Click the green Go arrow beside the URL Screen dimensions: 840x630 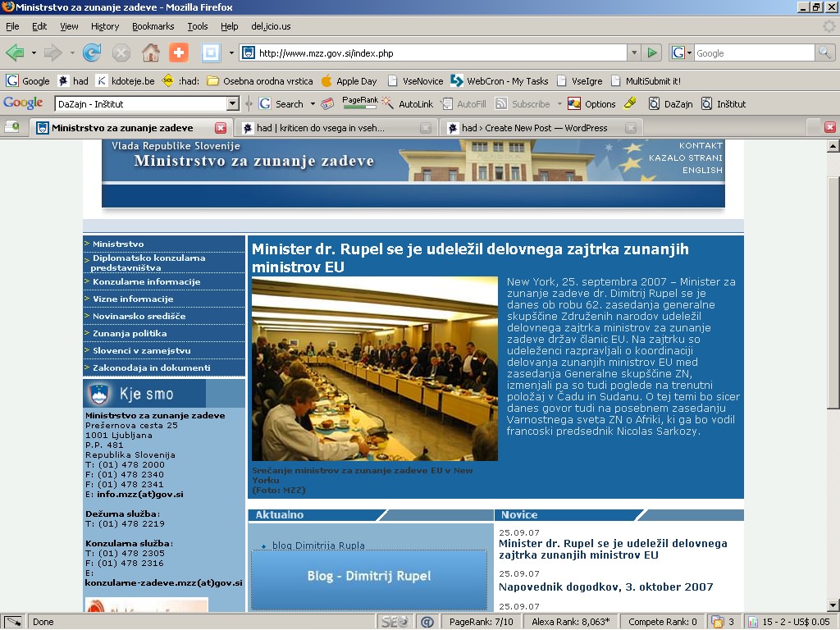652,52
